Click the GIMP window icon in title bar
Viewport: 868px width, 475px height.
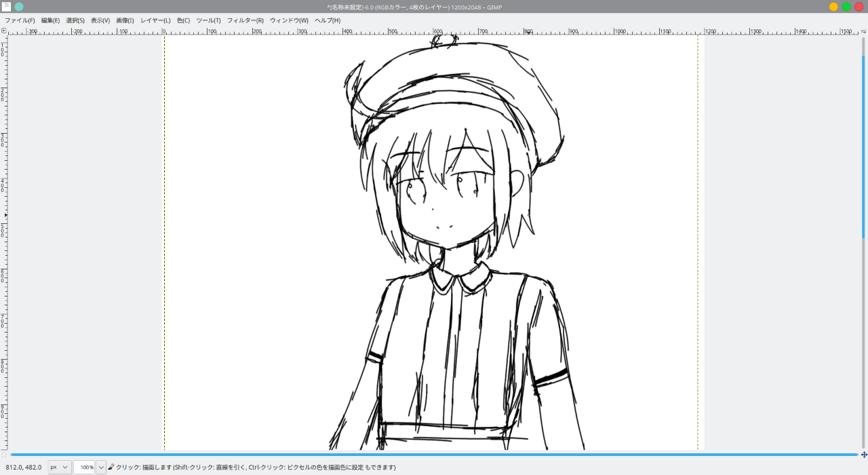coord(6,7)
